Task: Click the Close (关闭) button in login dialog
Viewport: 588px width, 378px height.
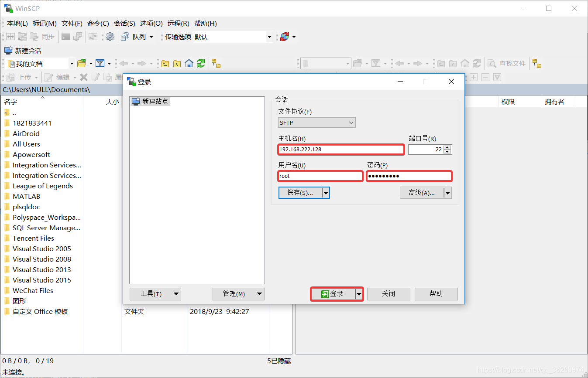Action: click(x=389, y=294)
